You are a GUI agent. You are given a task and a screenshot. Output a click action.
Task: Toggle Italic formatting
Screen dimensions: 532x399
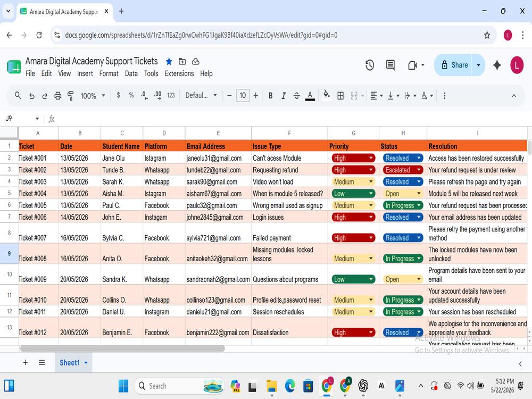coord(284,96)
